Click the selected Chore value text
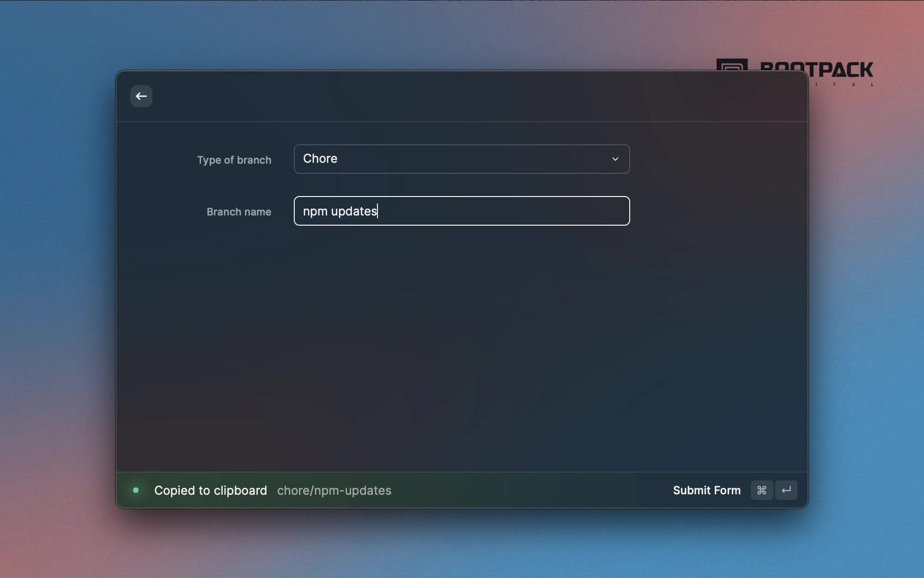The width and height of the screenshot is (924, 578). click(x=320, y=159)
